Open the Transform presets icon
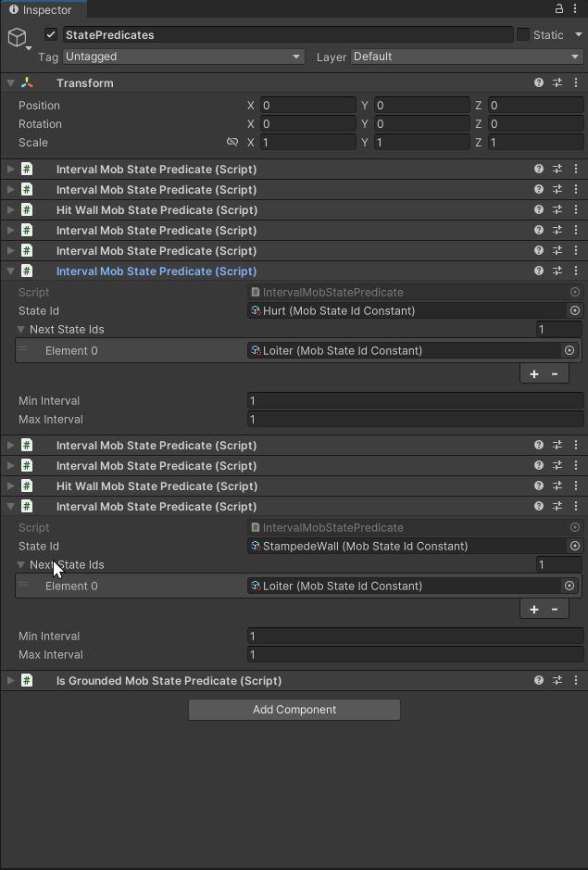 [x=557, y=82]
